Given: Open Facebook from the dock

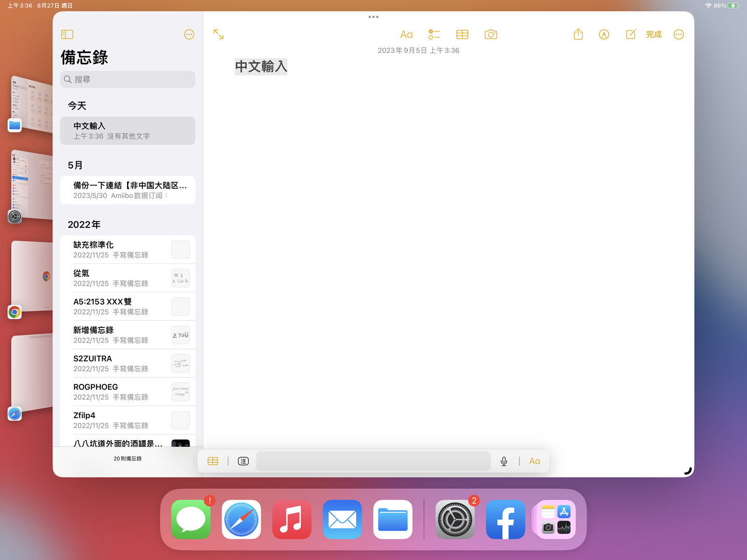Looking at the screenshot, I should (x=505, y=519).
